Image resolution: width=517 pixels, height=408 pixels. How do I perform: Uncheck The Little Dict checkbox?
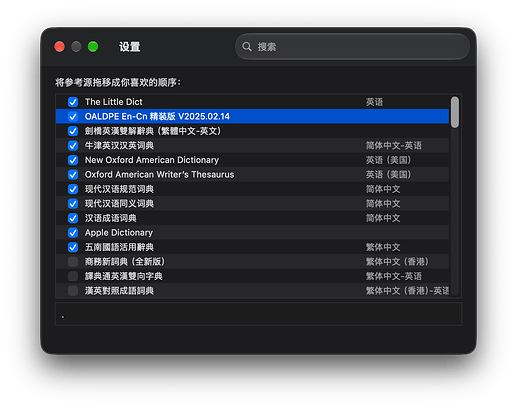click(73, 102)
